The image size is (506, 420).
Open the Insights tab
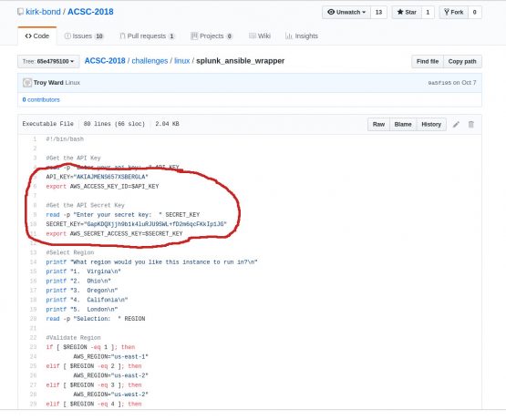(302, 36)
